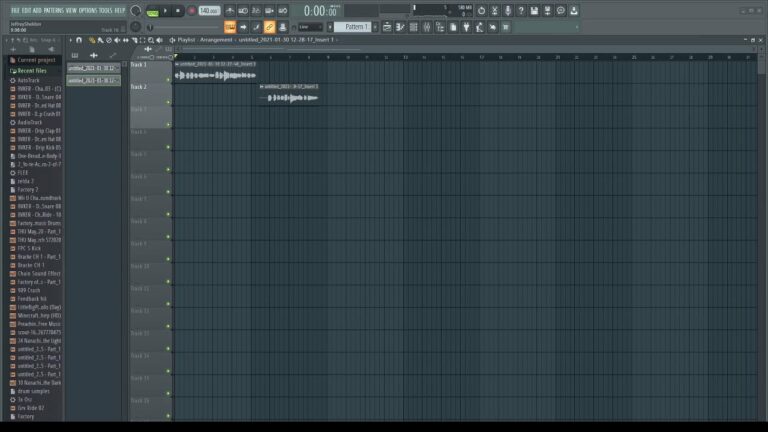Image resolution: width=768 pixels, height=432 pixels.
Task: Open the Mixer icon
Action: [x=427, y=27]
